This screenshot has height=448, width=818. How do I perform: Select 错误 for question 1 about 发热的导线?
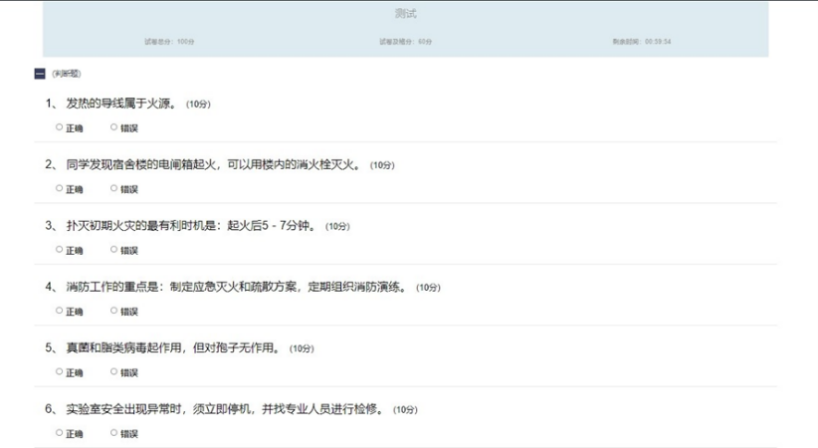click(x=114, y=127)
